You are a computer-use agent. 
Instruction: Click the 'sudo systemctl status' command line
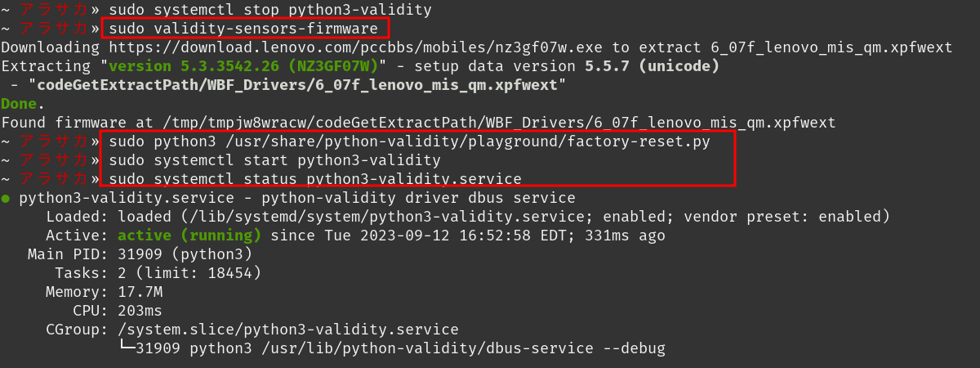coord(315,179)
